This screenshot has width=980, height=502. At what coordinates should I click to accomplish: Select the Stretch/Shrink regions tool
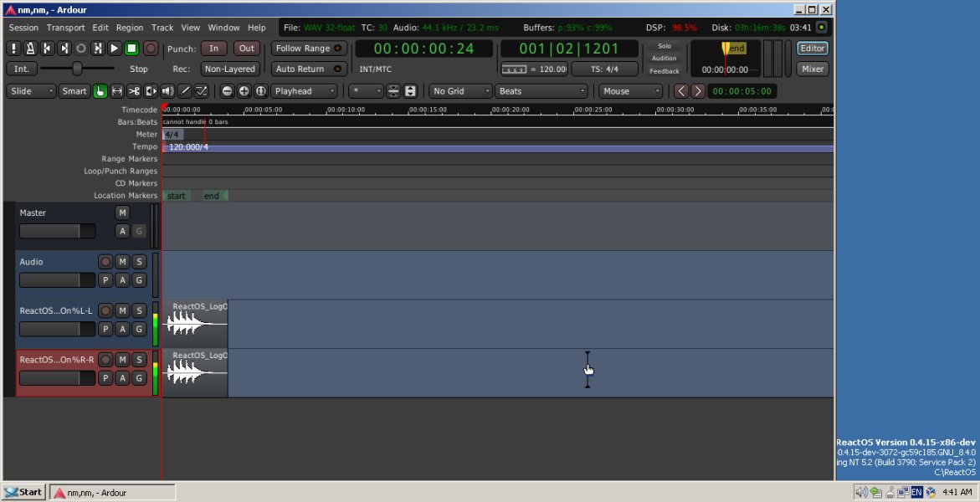point(151,91)
